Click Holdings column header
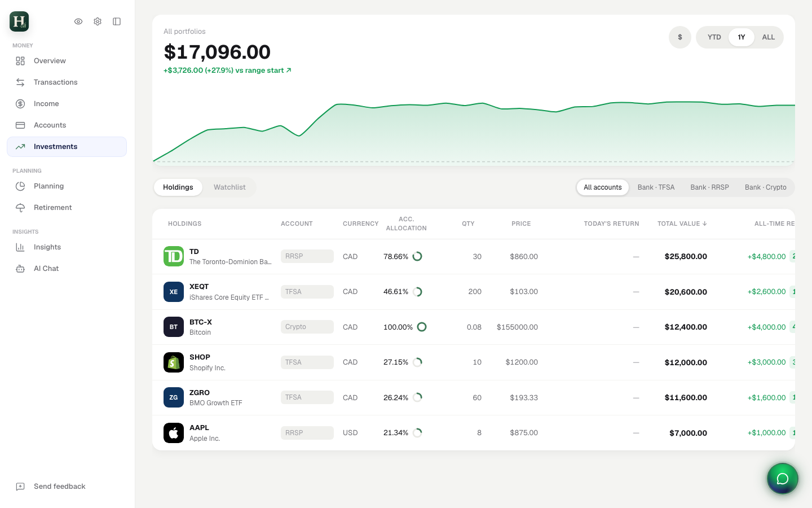The image size is (812, 508). [x=185, y=224]
